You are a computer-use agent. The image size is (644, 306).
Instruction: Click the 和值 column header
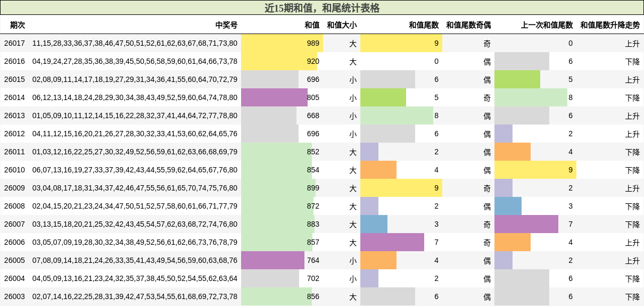click(312, 25)
